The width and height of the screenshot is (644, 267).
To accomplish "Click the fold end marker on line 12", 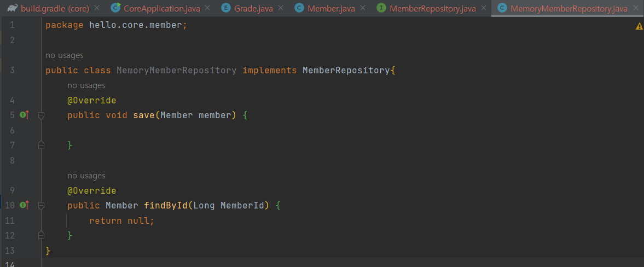I will 41,235.
